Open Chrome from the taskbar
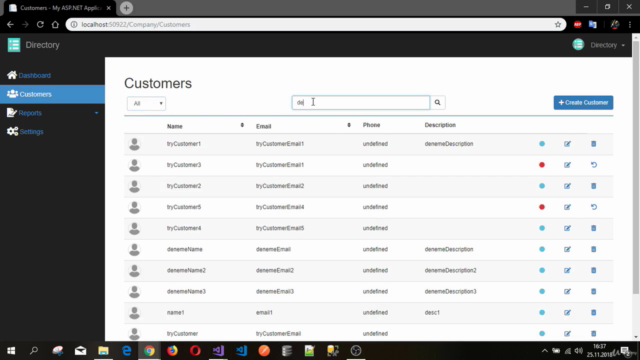640x360 pixels. point(149,351)
